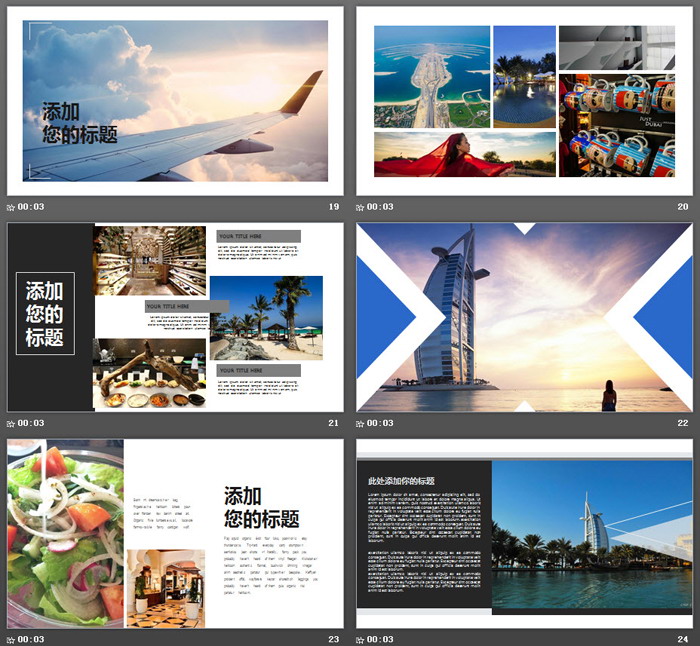Select the salad photo slide
The height and width of the screenshot is (646, 700).
pyautogui.click(x=175, y=533)
